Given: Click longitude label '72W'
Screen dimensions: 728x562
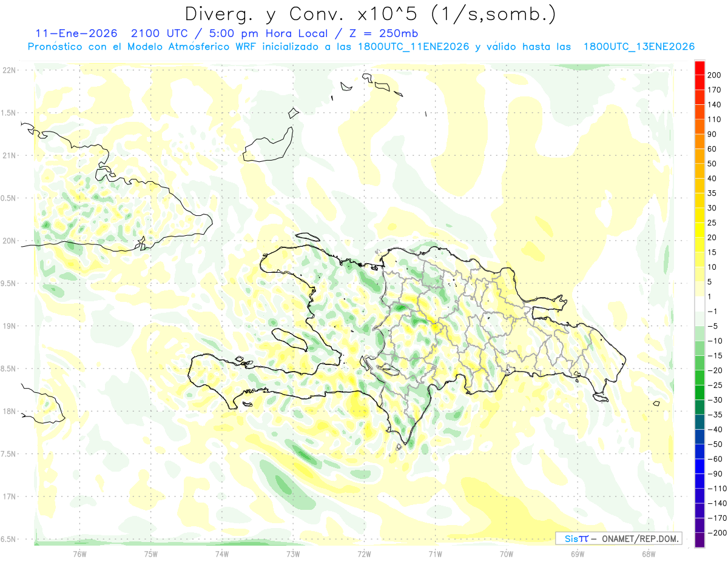Looking at the screenshot, I should (x=364, y=554).
